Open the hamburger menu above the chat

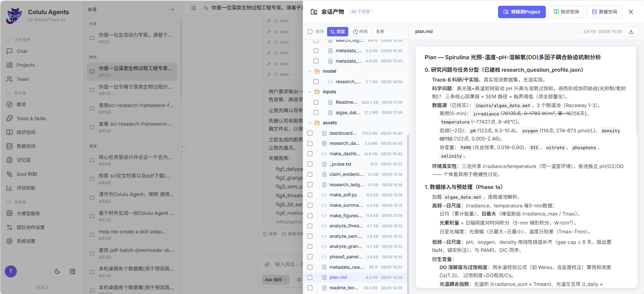click(x=194, y=8)
